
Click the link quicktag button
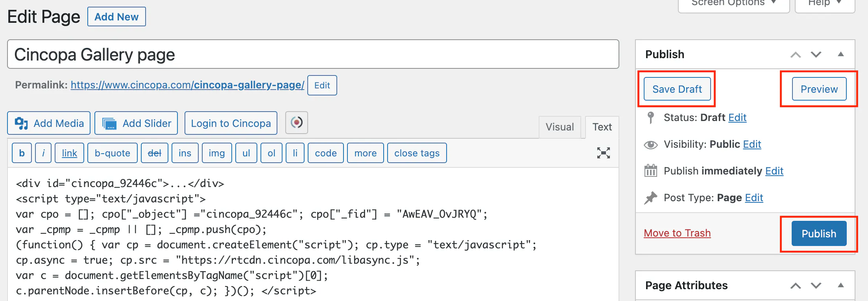click(x=69, y=153)
